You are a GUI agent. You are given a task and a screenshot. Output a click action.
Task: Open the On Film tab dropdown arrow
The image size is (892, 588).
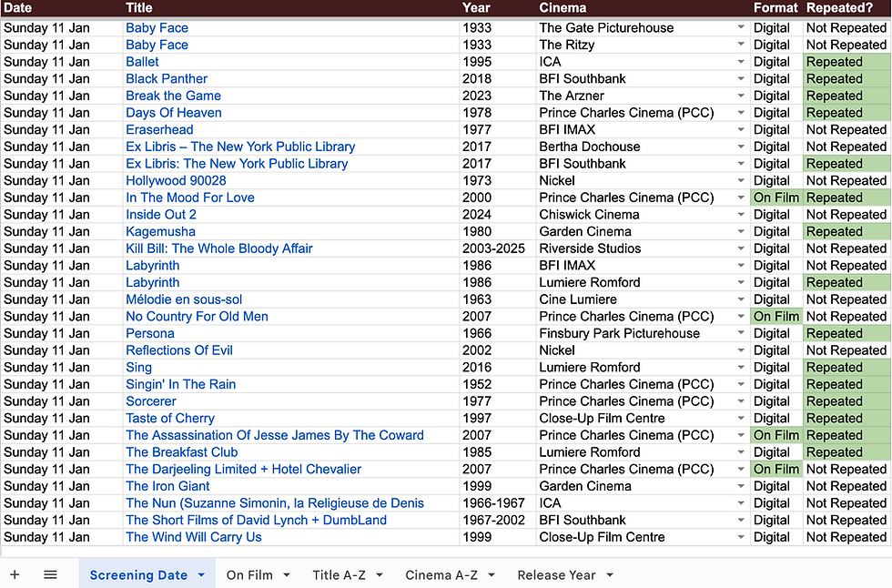coord(285,574)
